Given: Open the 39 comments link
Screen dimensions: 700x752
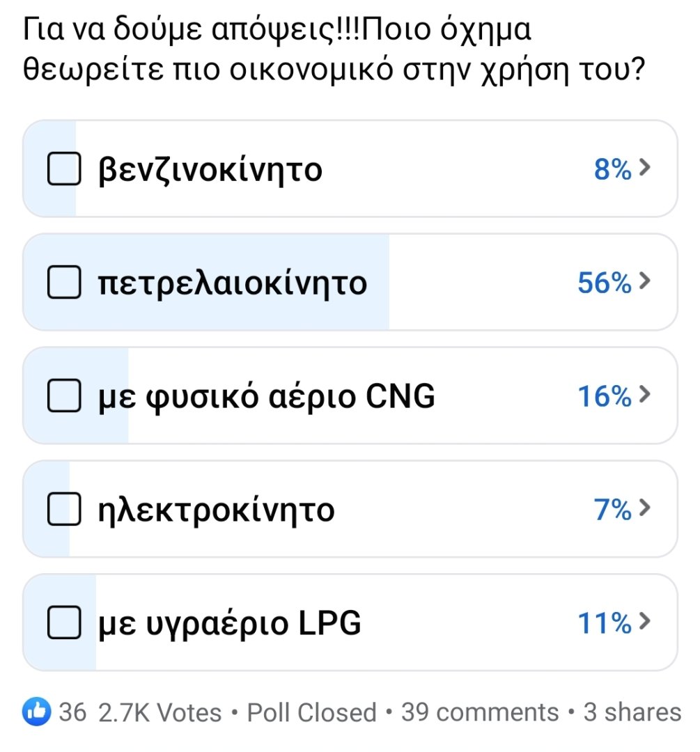Looking at the screenshot, I should (x=479, y=712).
